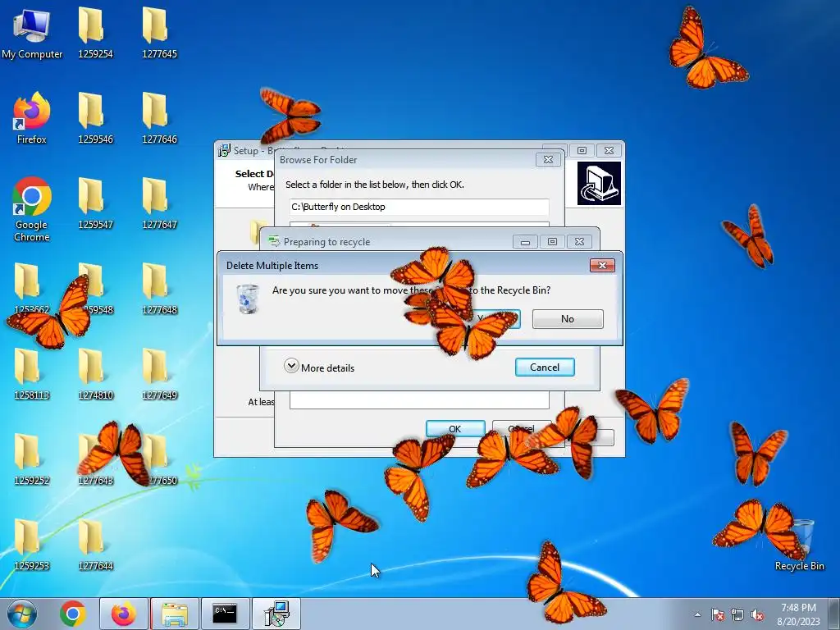Click No in Delete Multiple Items dialog
This screenshot has width=840, height=630.
point(568,319)
